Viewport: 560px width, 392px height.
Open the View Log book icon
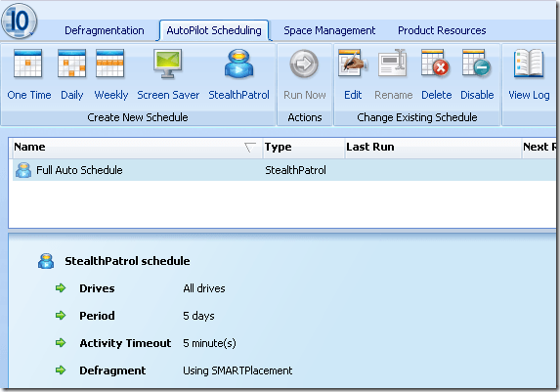pos(529,64)
